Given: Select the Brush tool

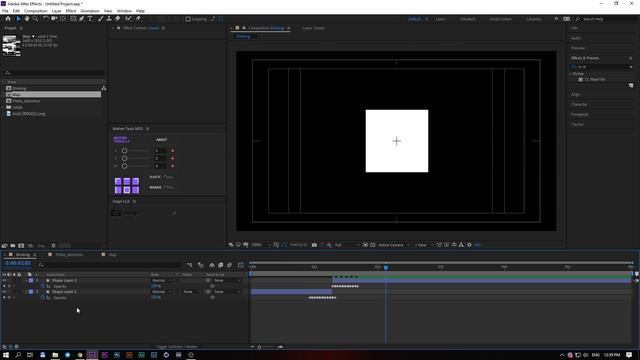Looking at the screenshot, I should [100, 19].
